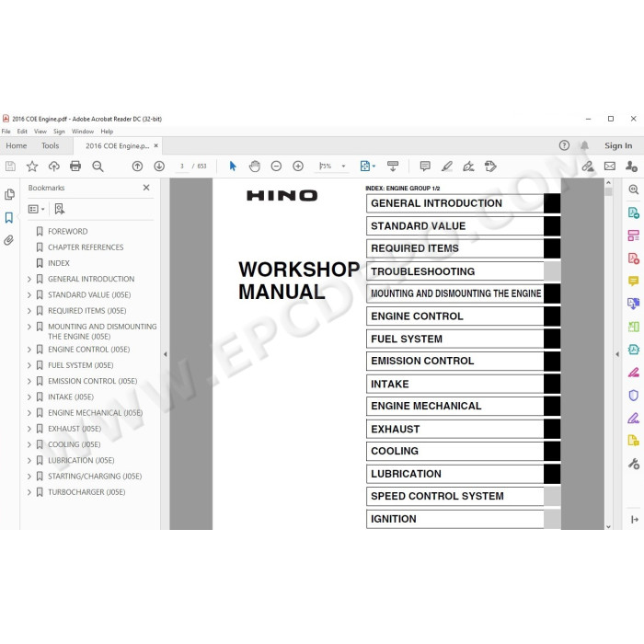Open Page Thumbnails panel icon

(x=9, y=194)
